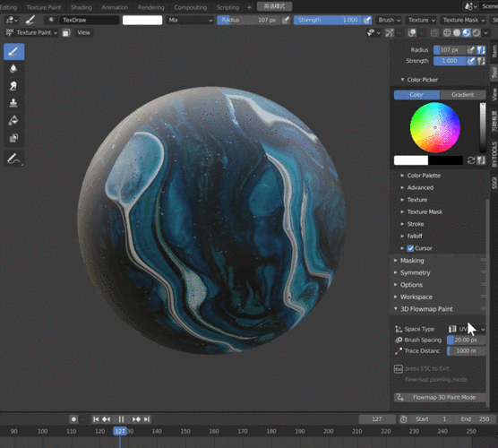Select the Draw brush tool

(13, 51)
